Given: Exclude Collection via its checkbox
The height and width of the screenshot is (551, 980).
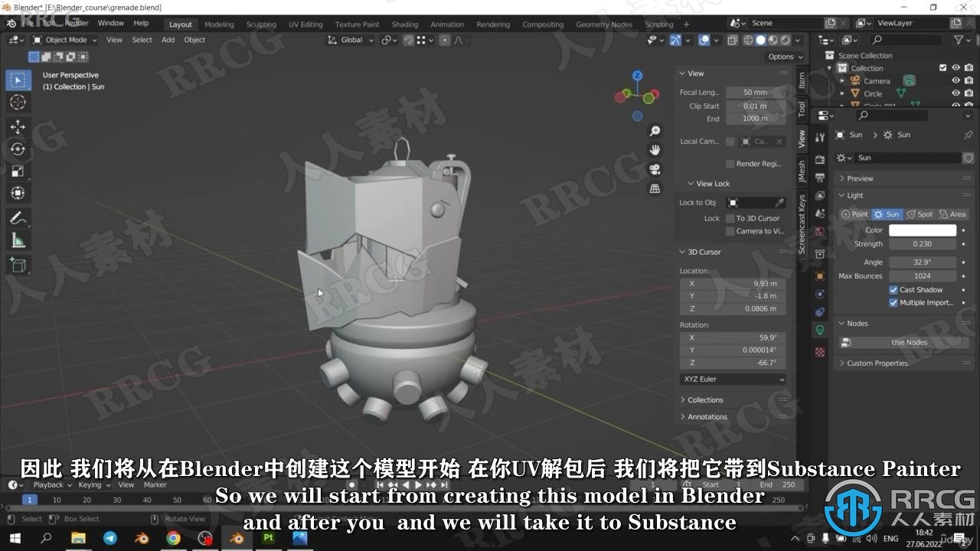Looking at the screenshot, I should (x=942, y=68).
